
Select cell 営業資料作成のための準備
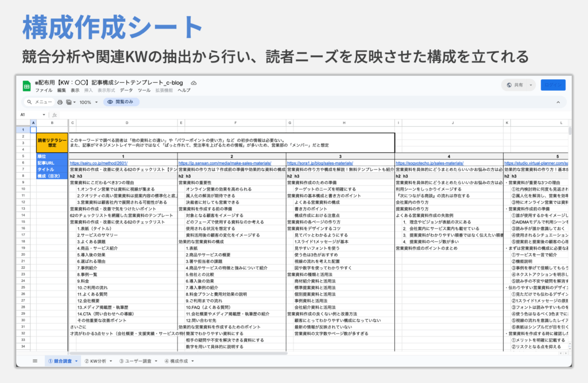pos(312,183)
